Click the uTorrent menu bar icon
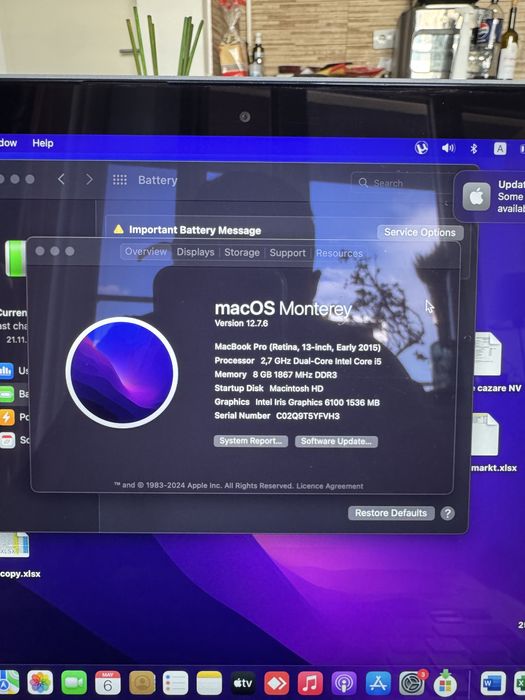 pos(421,148)
